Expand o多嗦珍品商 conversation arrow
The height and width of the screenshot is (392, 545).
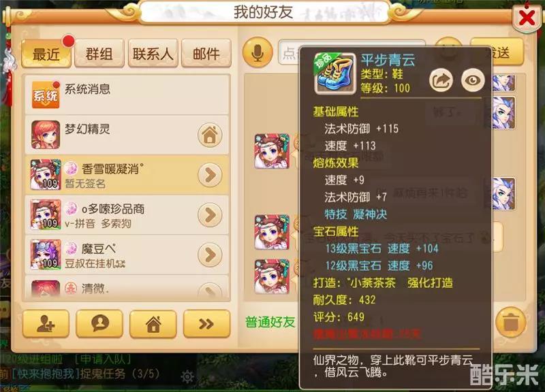click(210, 215)
